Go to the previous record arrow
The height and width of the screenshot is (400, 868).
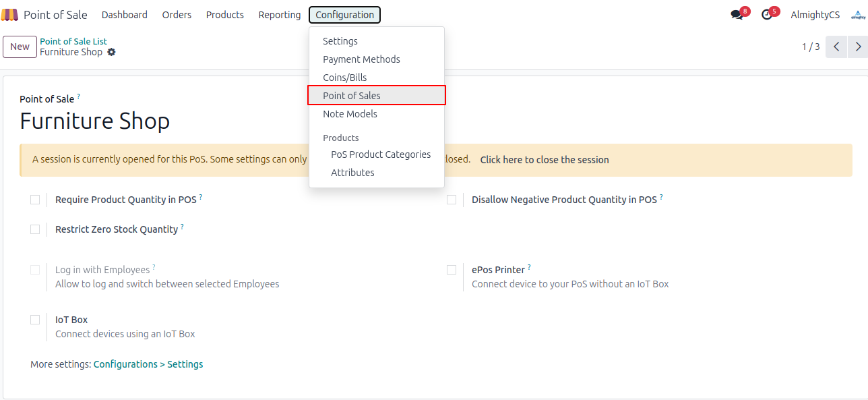click(836, 47)
